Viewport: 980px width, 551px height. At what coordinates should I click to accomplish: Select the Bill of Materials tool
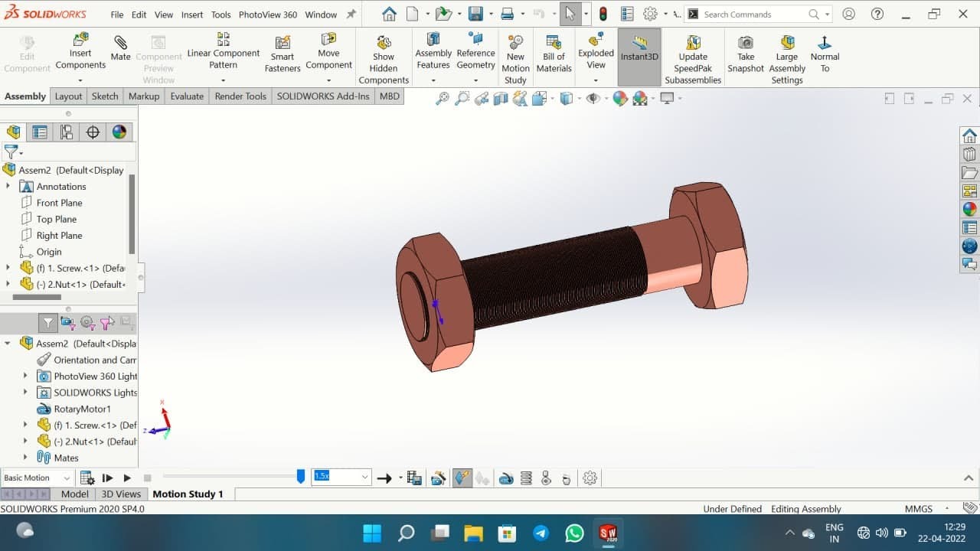[554, 54]
